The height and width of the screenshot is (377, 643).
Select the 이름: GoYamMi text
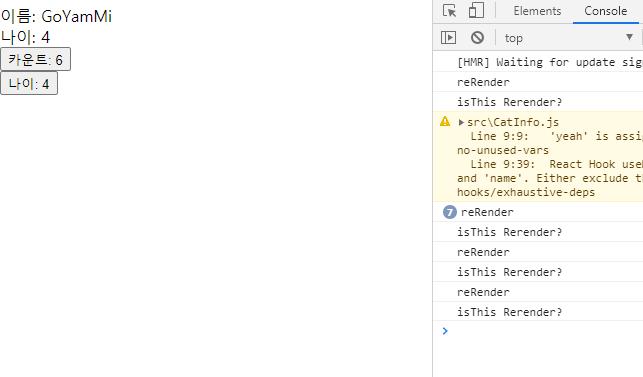pyautogui.click(x=56, y=16)
